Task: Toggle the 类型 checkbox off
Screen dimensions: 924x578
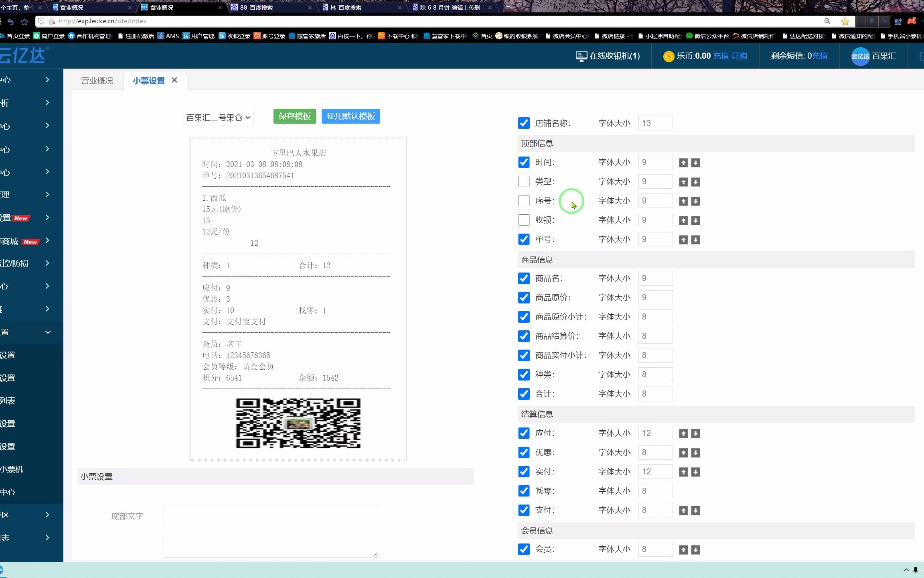Action: click(523, 181)
